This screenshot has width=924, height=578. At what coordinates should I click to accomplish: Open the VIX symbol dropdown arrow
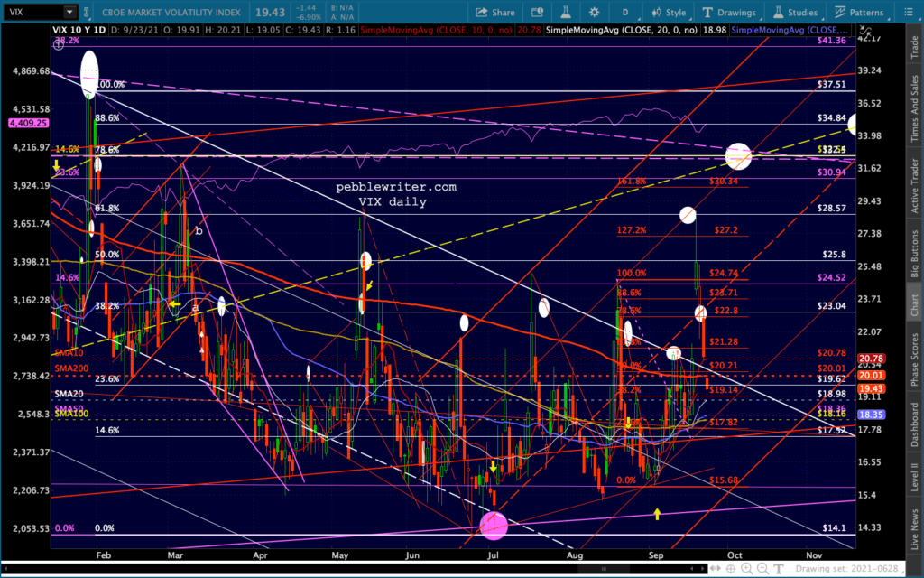[69, 12]
